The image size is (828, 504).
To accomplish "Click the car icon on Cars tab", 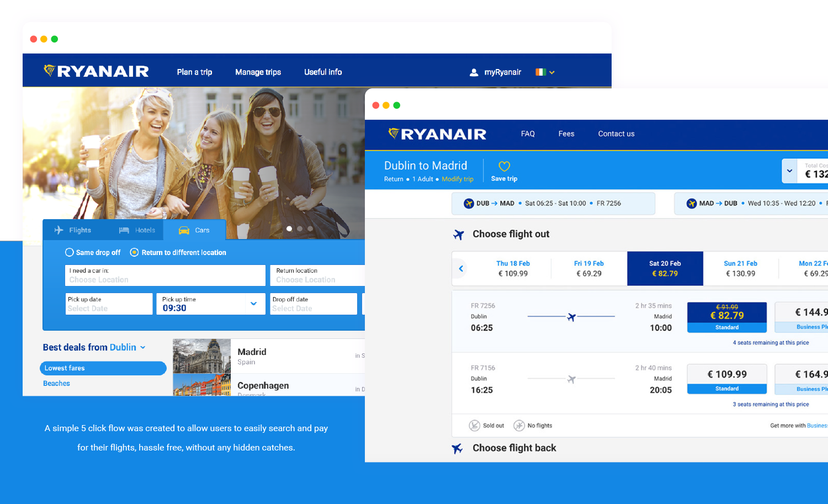I will pyautogui.click(x=184, y=230).
